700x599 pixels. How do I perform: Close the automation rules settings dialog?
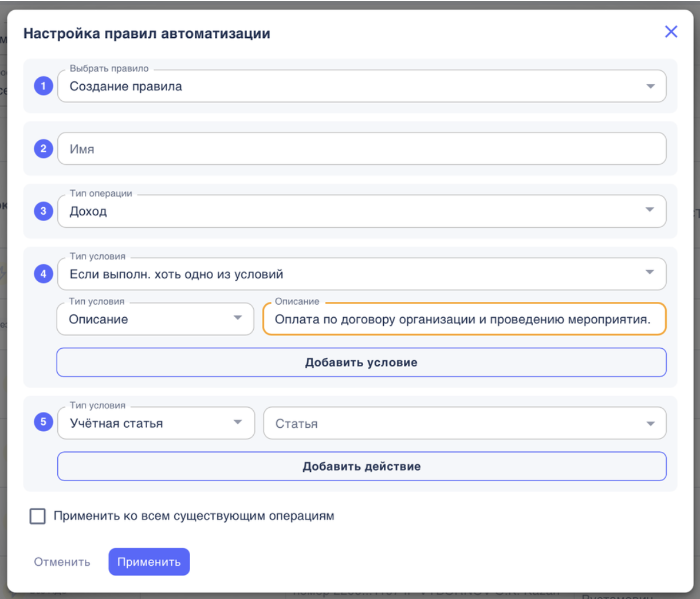coord(670,31)
